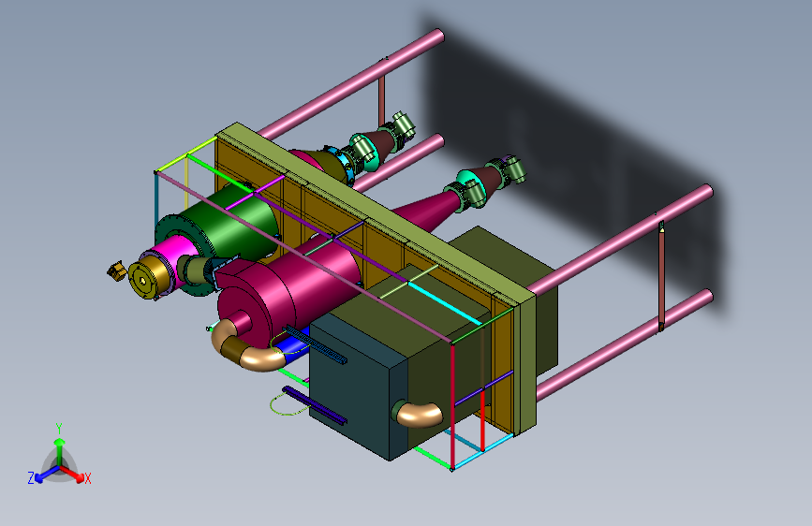Select the small tan bracket beside the gold flange
Viewport: 812px width, 526px height.
117,270
